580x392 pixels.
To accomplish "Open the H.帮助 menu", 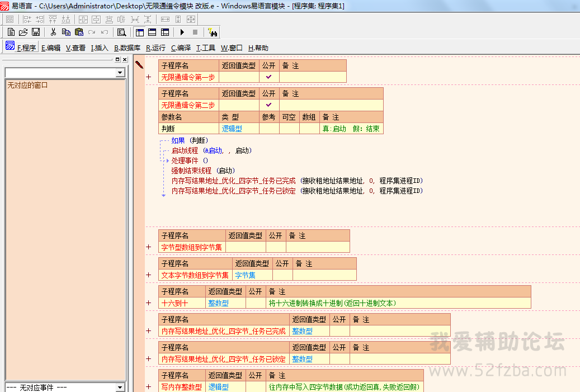I will click(258, 48).
